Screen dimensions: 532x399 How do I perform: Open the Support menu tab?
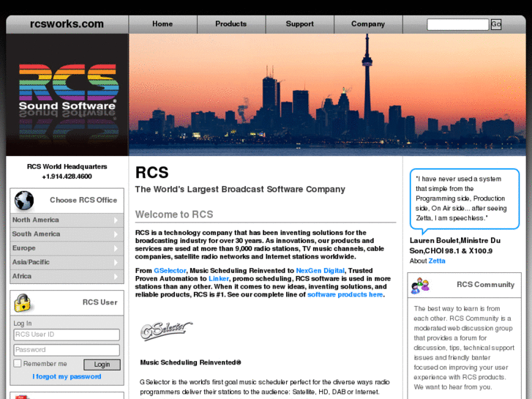pyautogui.click(x=299, y=24)
